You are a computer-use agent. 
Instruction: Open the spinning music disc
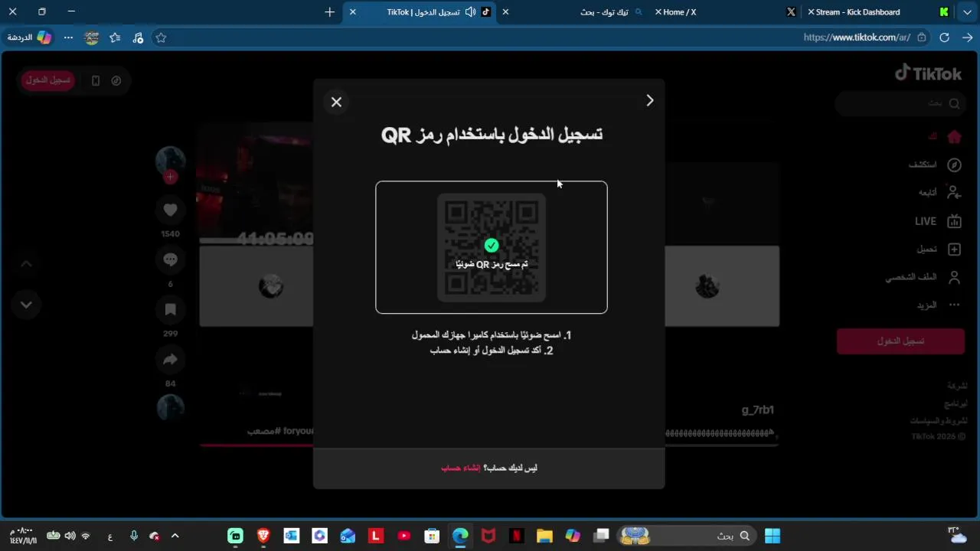pos(170,407)
